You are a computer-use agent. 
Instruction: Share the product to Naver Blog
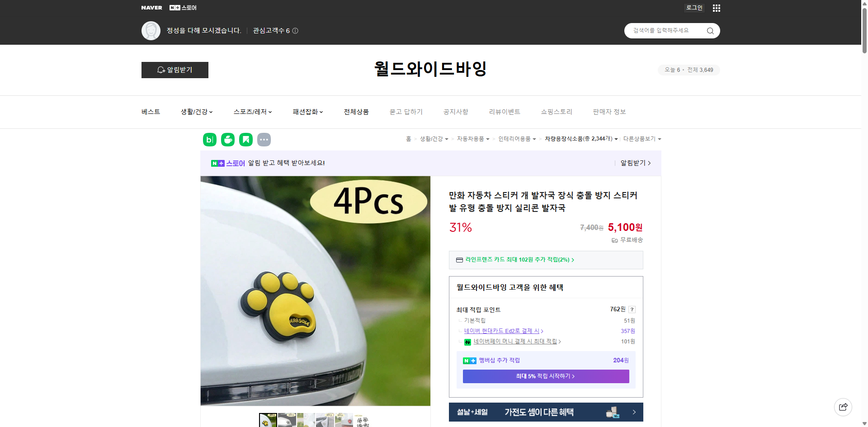tap(209, 140)
